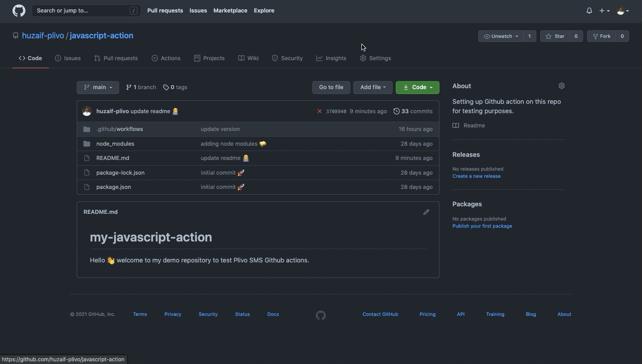Click the watcher count 1
This screenshot has height=364, width=642.
click(x=530, y=36)
